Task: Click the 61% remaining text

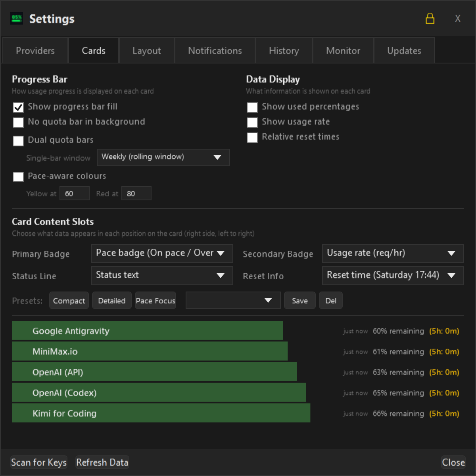Action: coord(398,352)
